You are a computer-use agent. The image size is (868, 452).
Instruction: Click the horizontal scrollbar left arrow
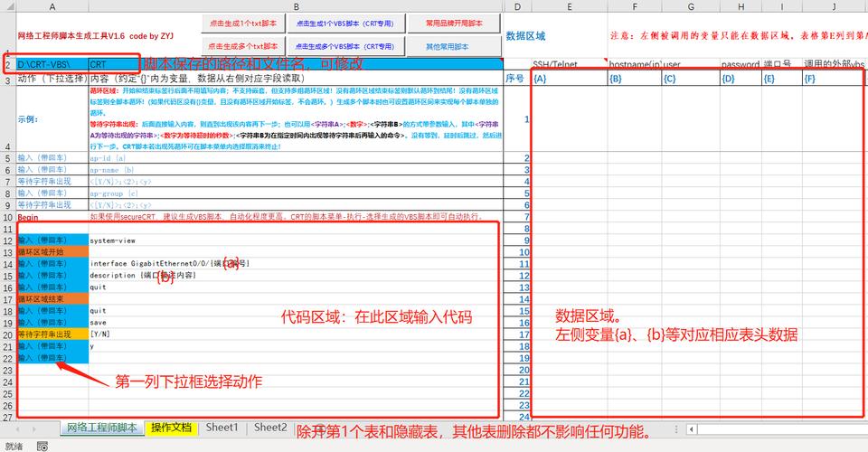[x=692, y=428]
